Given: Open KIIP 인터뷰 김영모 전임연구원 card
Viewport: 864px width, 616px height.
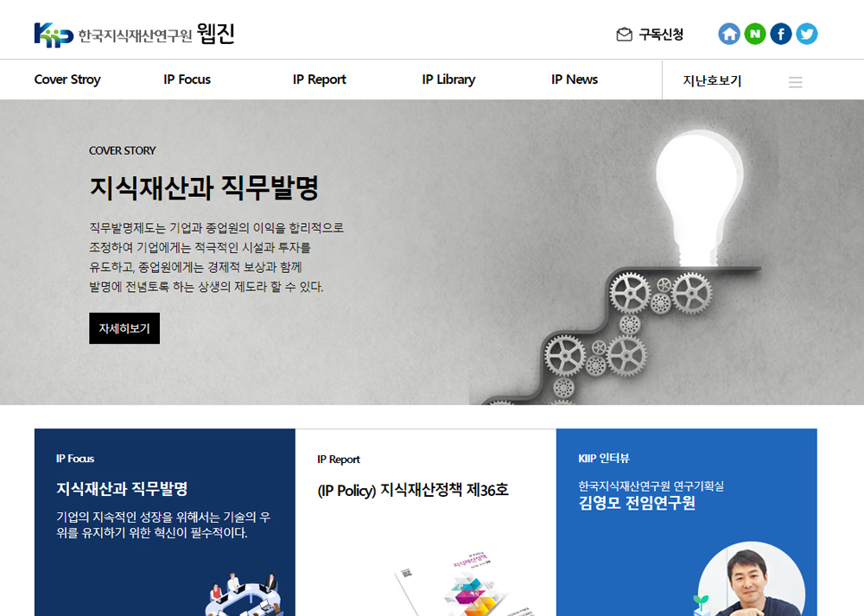Looking at the screenshot, I should click(687, 523).
